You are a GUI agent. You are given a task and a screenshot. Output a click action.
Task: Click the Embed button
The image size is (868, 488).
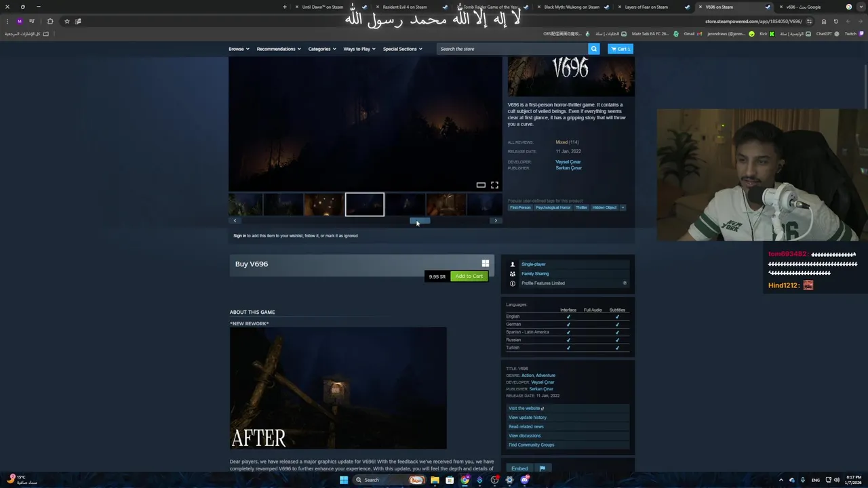coord(519,468)
